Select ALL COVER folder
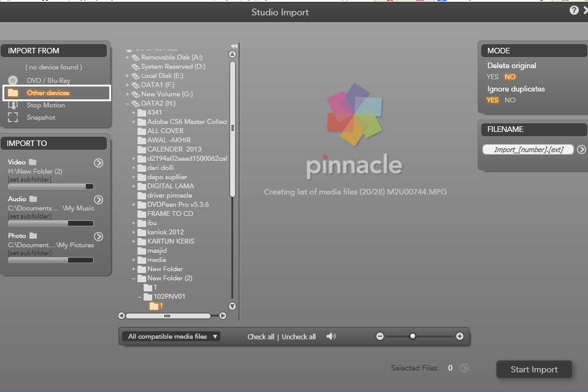Image resolution: width=588 pixels, height=392 pixels. 165,131
